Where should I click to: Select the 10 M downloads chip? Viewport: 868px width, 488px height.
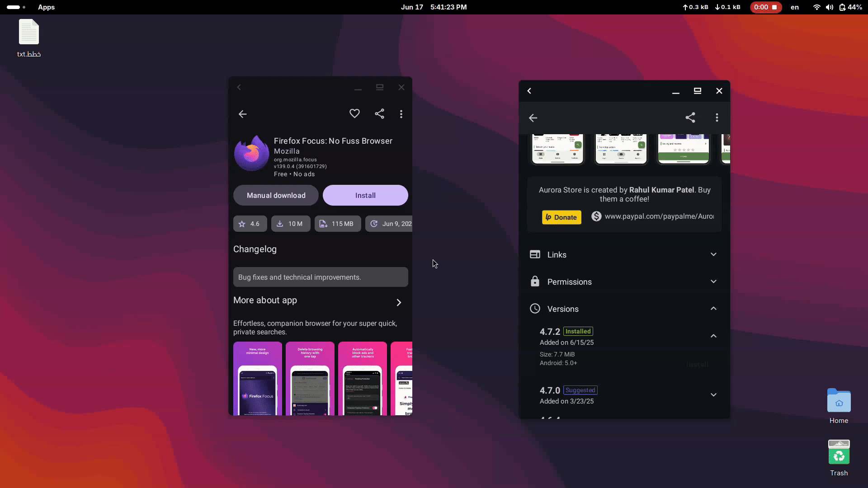click(x=291, y=224)
